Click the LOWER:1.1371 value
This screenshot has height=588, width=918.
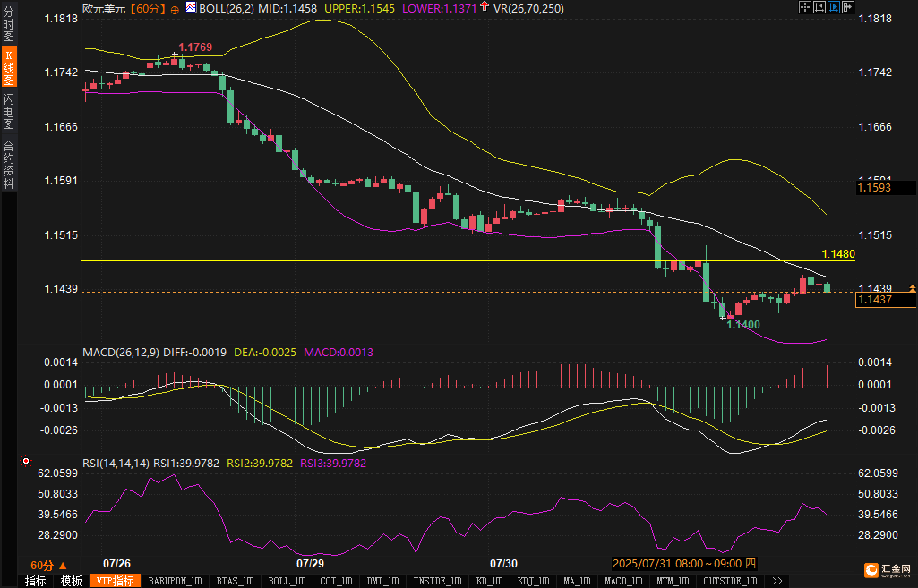[439, 9]
